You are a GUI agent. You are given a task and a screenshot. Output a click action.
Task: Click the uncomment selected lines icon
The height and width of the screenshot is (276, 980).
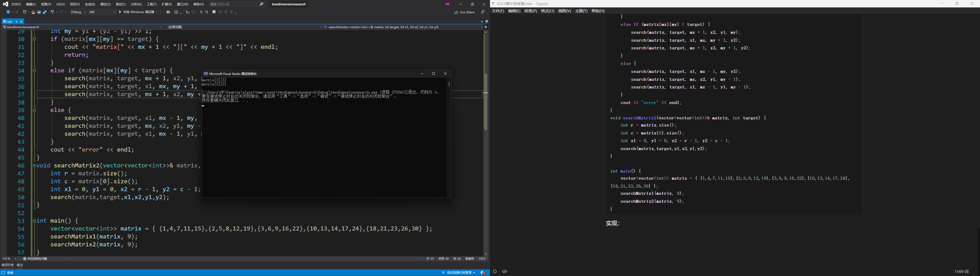pos(206,12)
